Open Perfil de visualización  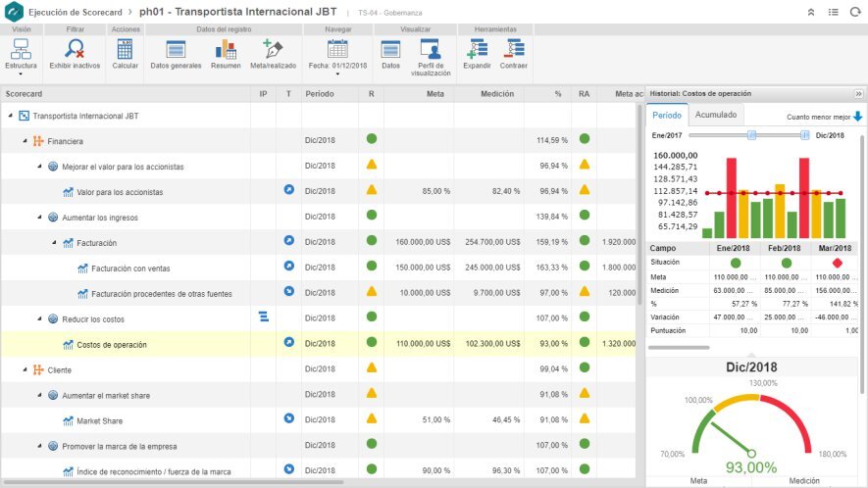tap(431, 51)
